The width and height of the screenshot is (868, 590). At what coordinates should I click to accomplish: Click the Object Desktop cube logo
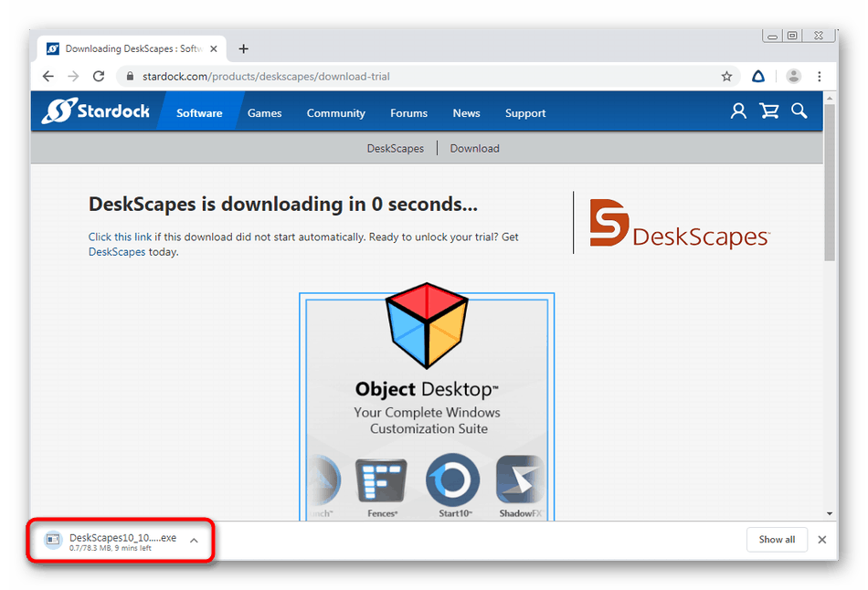coord(427,325)
